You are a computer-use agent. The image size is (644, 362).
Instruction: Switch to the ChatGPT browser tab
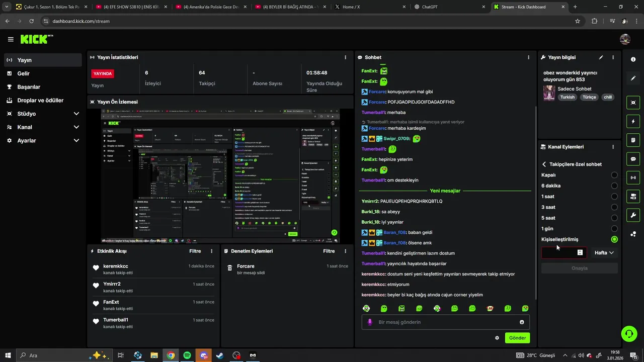pos(449,7)
